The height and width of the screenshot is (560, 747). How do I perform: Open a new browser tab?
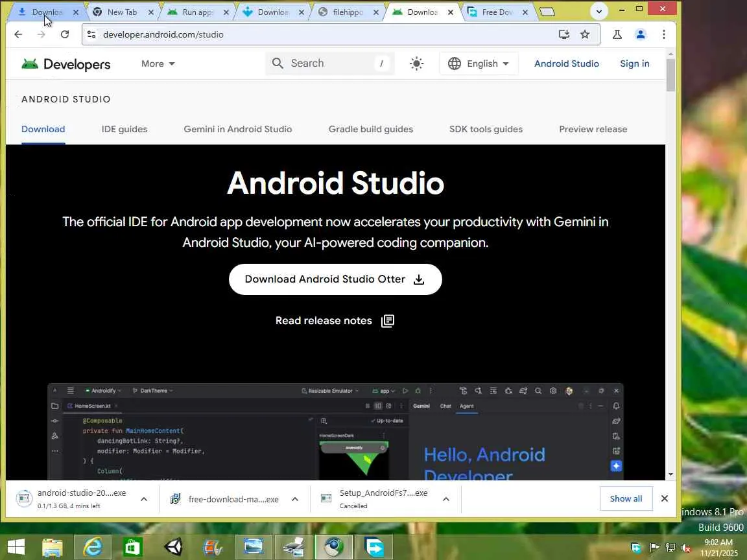click(x=547, y=12)
